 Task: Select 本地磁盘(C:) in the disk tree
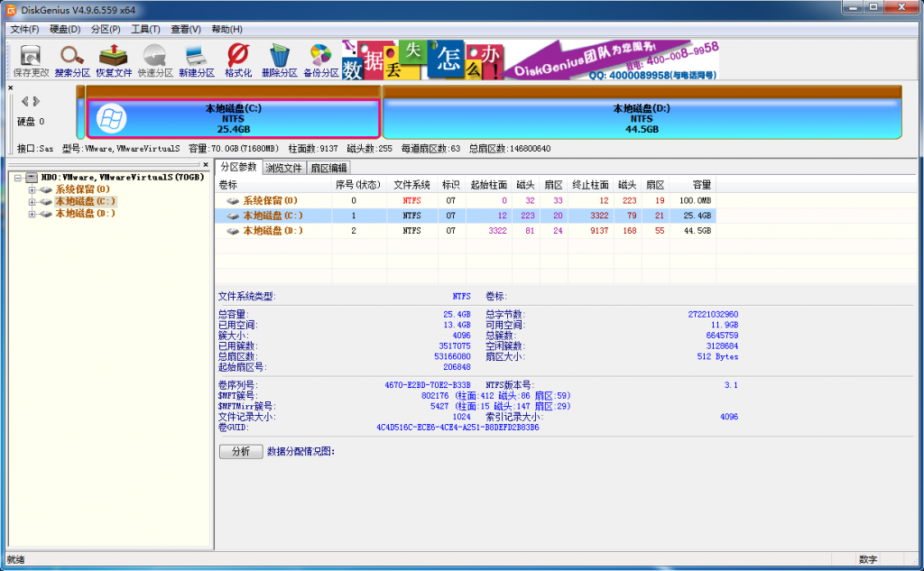tap(85, 201)
